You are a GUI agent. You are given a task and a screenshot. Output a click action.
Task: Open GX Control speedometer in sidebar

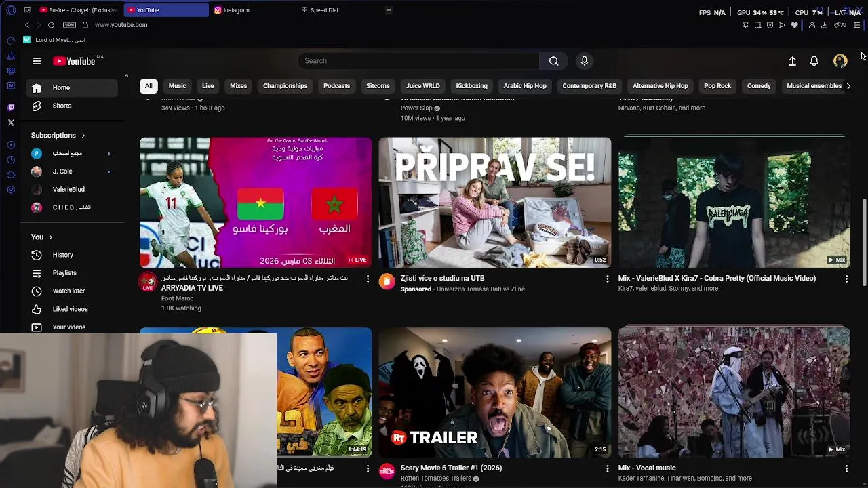pyautogui.click(x=11, y=41)
